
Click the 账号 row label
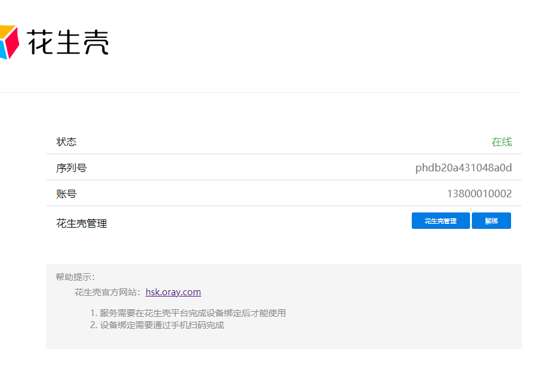(66, 194)
